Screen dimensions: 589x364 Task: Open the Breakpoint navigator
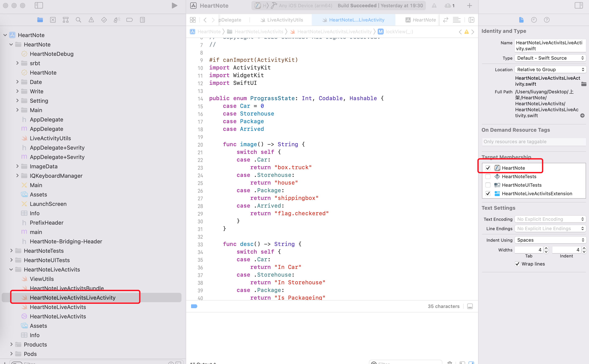[x=130, y=20]
